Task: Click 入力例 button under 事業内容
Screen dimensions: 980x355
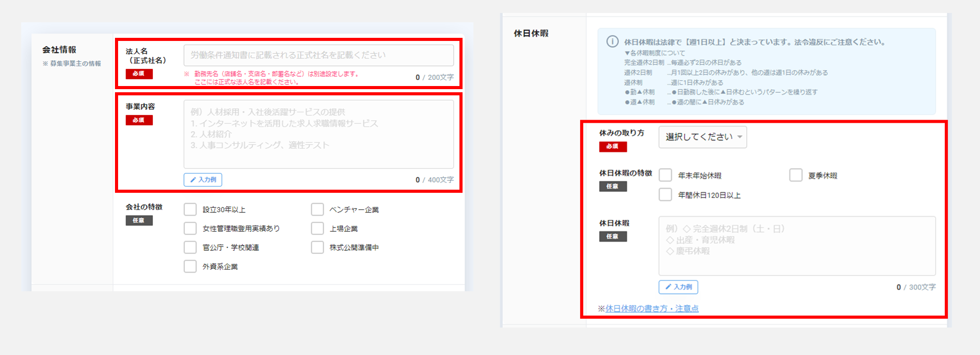Action: (x=203, y=180)
